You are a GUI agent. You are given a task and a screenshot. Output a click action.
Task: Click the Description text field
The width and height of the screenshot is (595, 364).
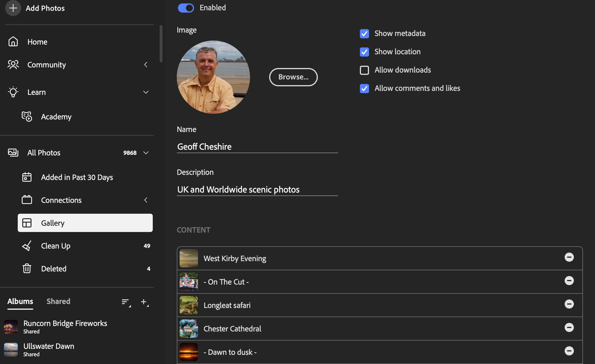pos(257,189)
